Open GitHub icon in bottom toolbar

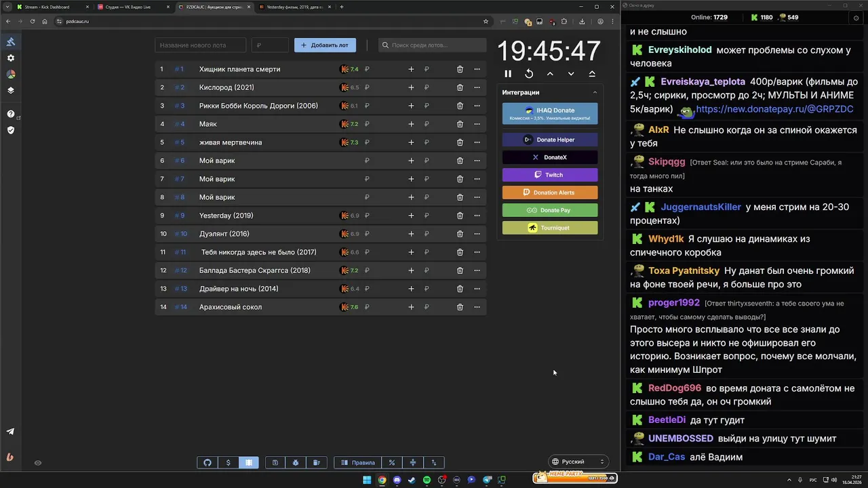click(208, 462)
